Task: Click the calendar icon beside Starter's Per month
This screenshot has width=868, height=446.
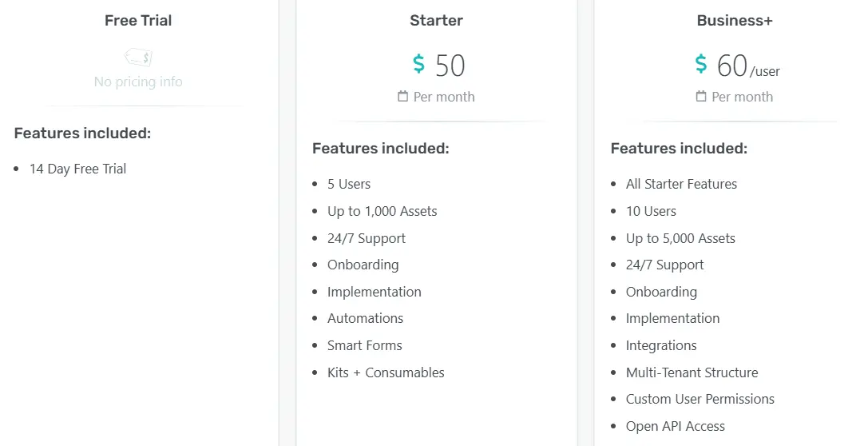Action: [x=403, y=97]
